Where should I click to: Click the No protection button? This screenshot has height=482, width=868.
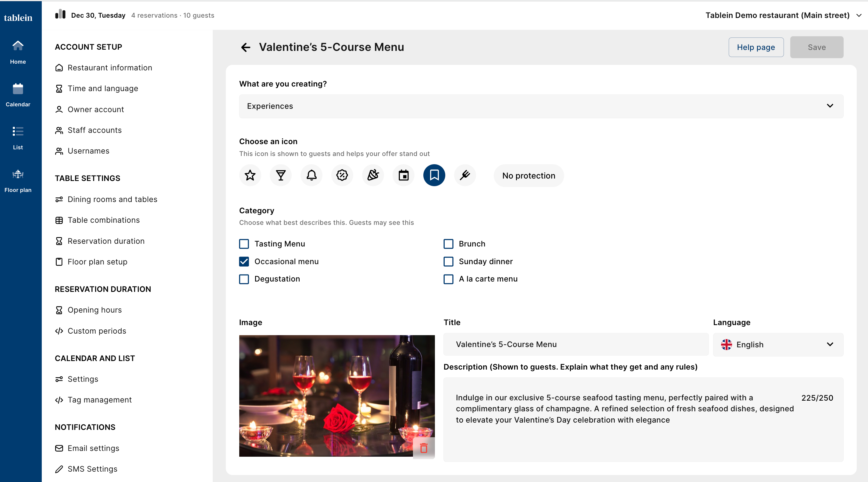pyautogui.click(x=528, y=175)
